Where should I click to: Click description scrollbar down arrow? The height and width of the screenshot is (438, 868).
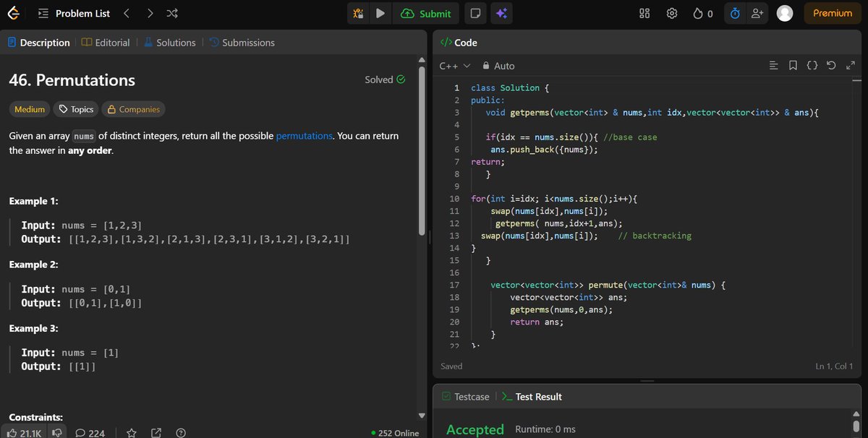click(x=422, y=415)
